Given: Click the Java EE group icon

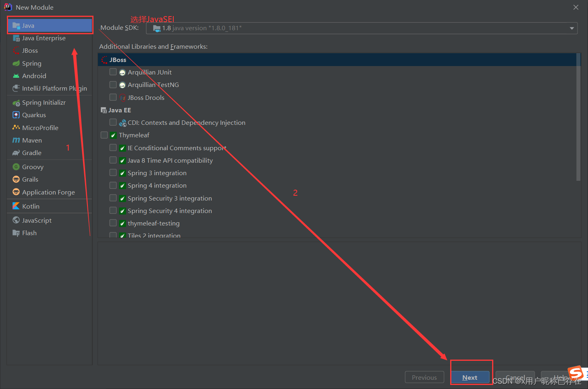Looking at the screenshot, I should [104, 110].
